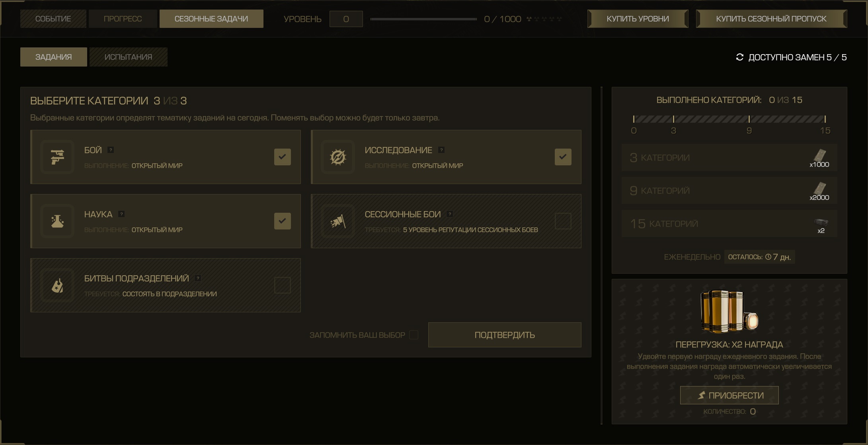Click the level progress bar

[x=423, y=19]
